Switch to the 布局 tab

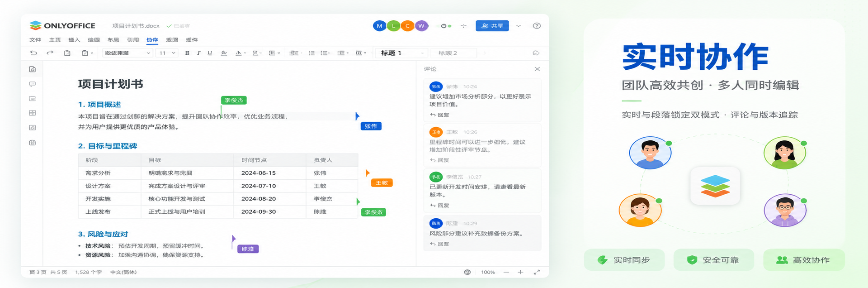pyautogui.click(x=113, y=40)
